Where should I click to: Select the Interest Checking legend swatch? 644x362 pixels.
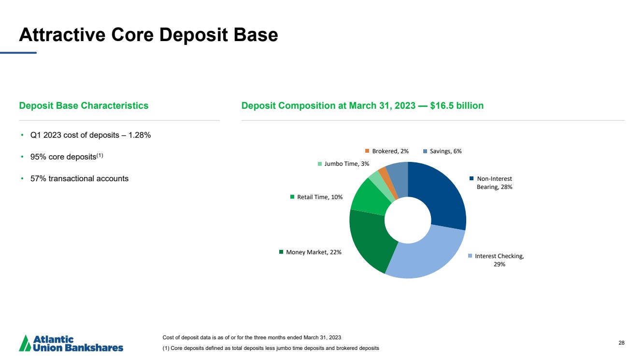pyautogui.click(x=470, y=256)
